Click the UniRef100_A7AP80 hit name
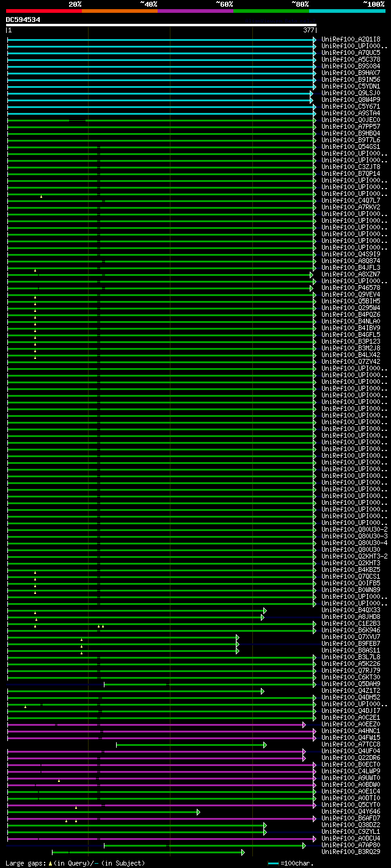The image size is (391, 868). [351, 845]
